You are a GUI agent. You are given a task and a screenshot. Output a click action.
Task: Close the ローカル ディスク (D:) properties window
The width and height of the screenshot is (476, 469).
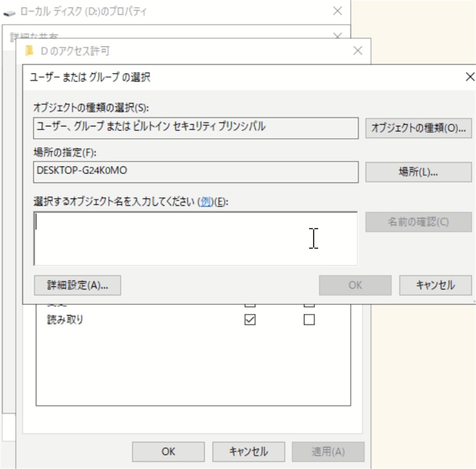(x=337, y=11)
